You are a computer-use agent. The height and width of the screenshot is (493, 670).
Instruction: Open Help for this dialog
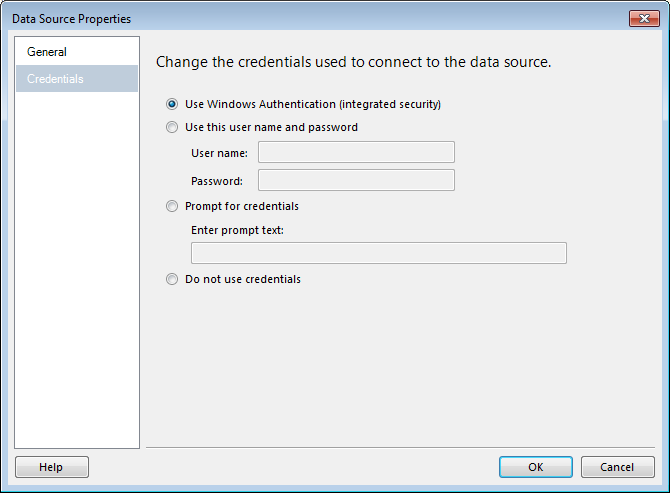click(51, 467)
